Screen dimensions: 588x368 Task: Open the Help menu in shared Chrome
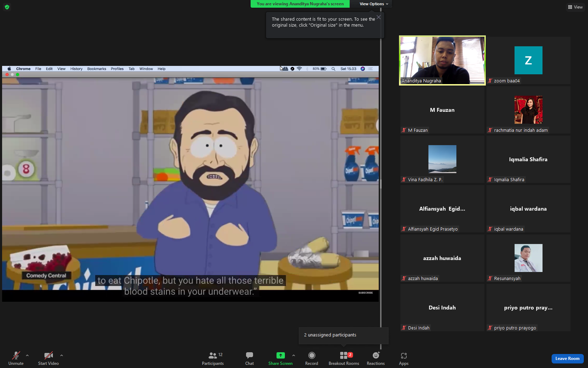(161, 69)
